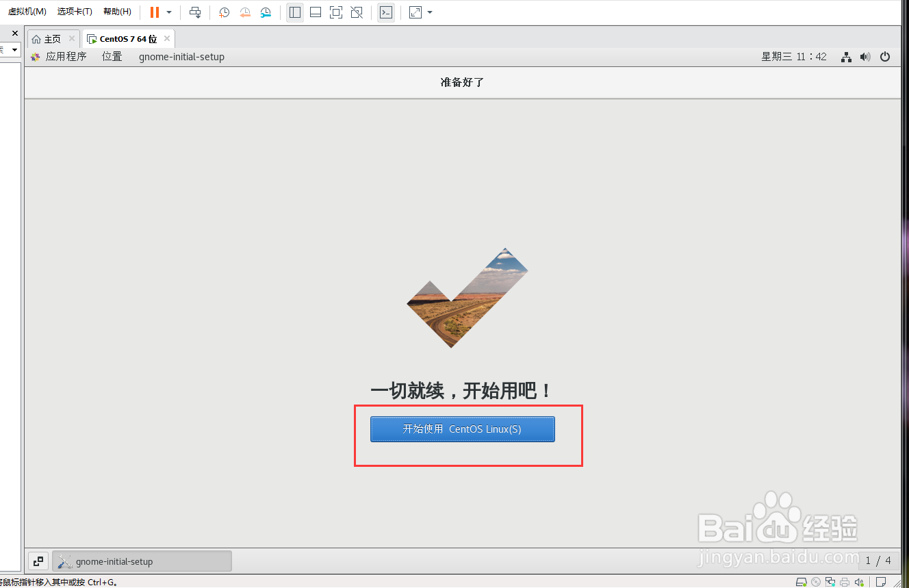The image size is (909, 588).
Task: Open the library search dropdown
Action: [14, 49]
